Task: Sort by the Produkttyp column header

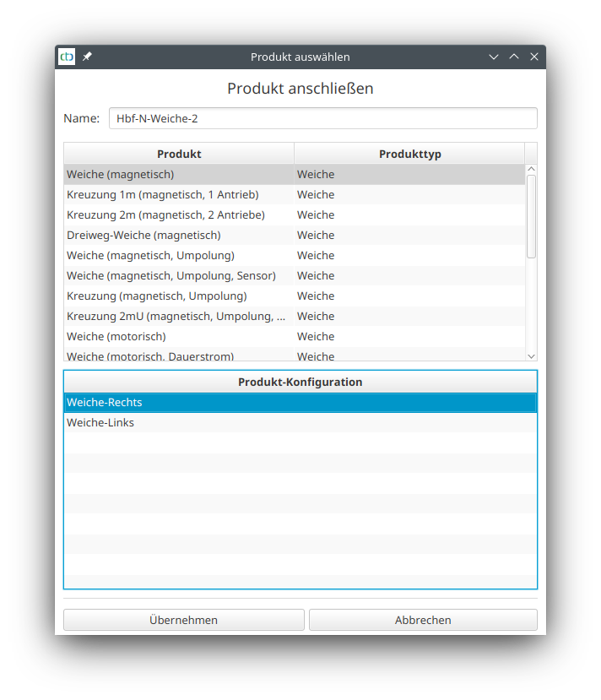Action: tap(409, 154)
